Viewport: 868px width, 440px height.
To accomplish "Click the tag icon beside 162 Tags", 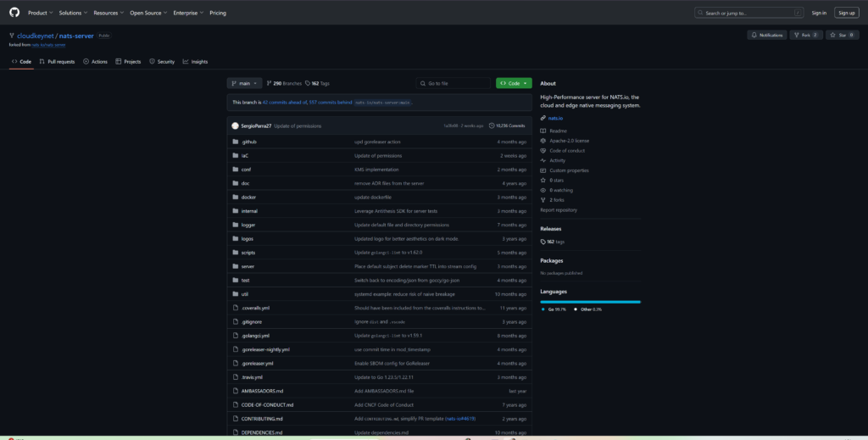I will tap(307, 83).
